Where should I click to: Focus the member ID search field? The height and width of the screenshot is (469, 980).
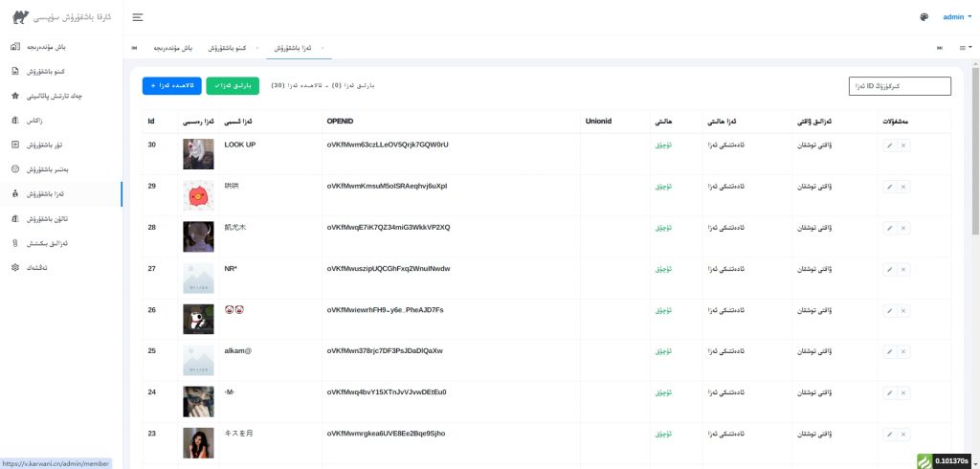pyautogui.click(x=900, y=86)
